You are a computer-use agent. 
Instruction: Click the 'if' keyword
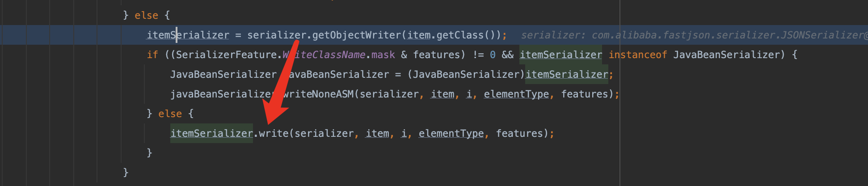152,55
